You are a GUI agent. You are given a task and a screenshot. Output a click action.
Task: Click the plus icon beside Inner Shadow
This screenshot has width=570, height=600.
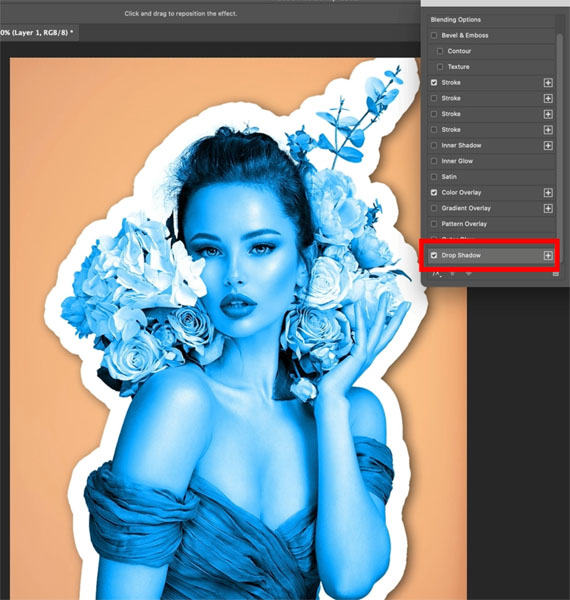point(548,145)
